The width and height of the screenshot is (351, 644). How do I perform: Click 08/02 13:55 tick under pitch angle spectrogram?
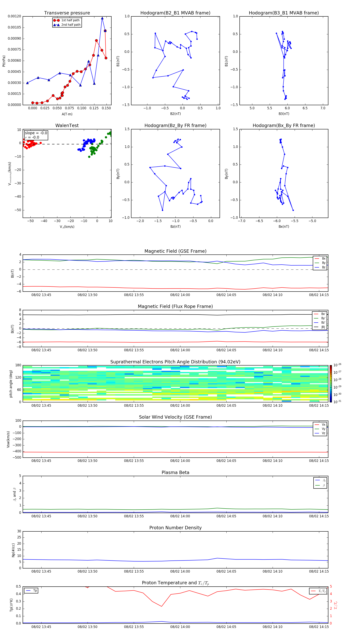[134, 406]
